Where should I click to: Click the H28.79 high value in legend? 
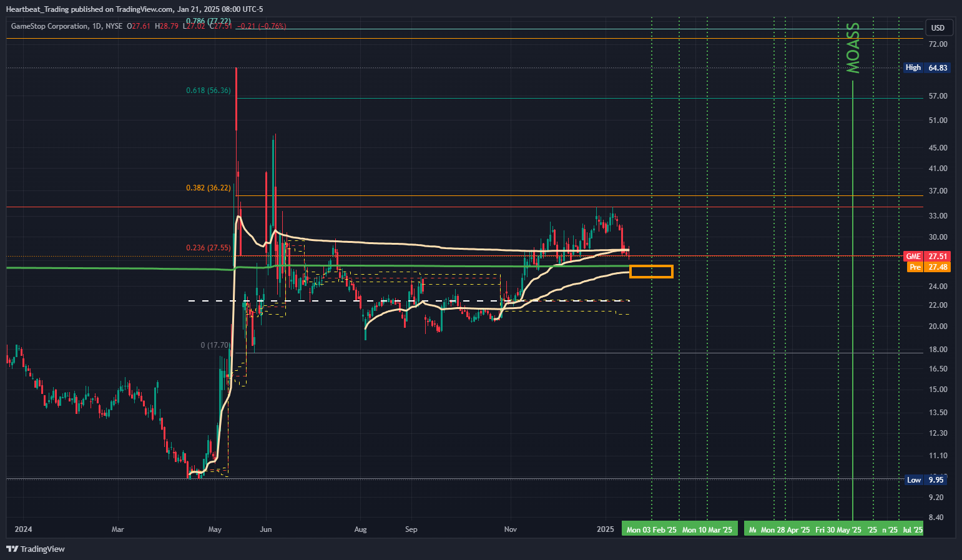point(167,26)
